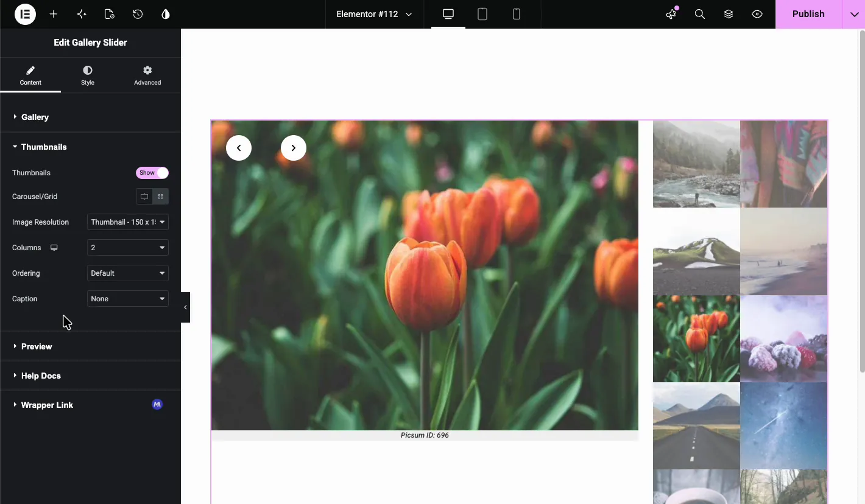Open the Image Resolution dropdown
Viewport: 865px width, 504px height.
click(128, 222)
